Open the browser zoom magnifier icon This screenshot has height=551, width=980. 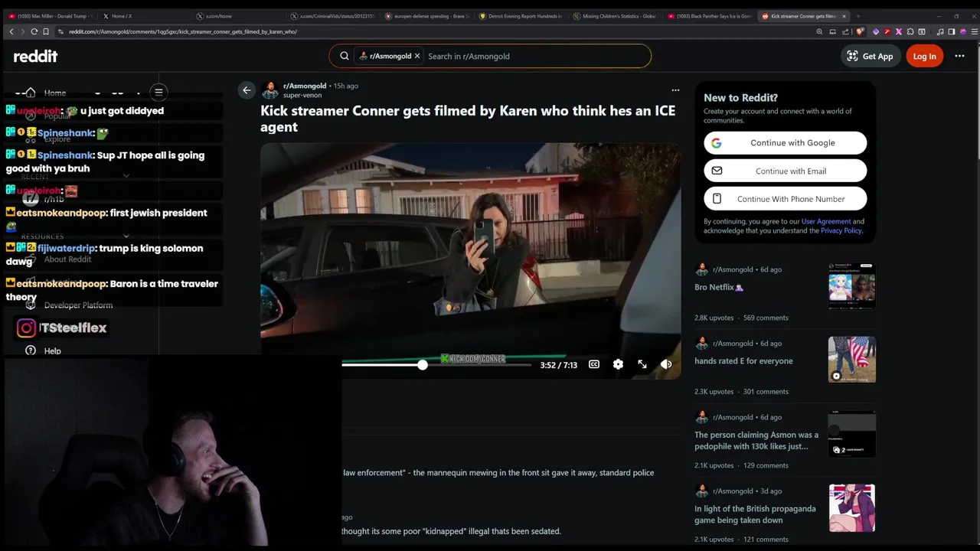click(x=819, y=31)
